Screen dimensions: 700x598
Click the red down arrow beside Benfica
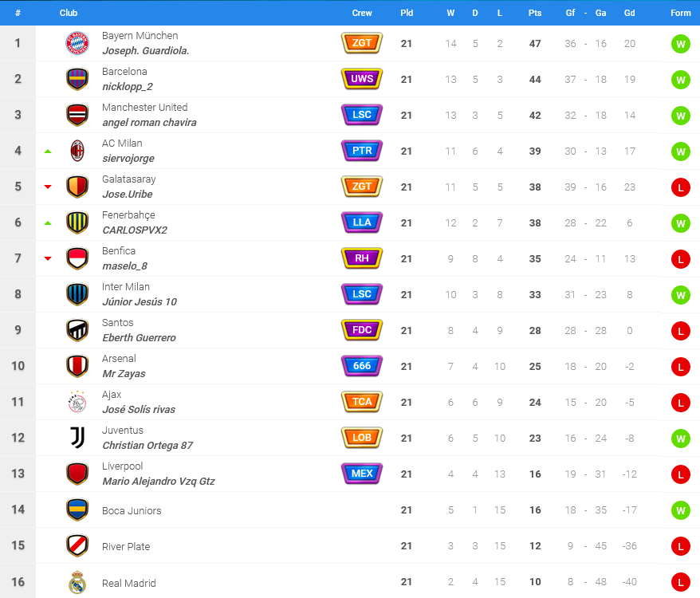pos(48,258)
